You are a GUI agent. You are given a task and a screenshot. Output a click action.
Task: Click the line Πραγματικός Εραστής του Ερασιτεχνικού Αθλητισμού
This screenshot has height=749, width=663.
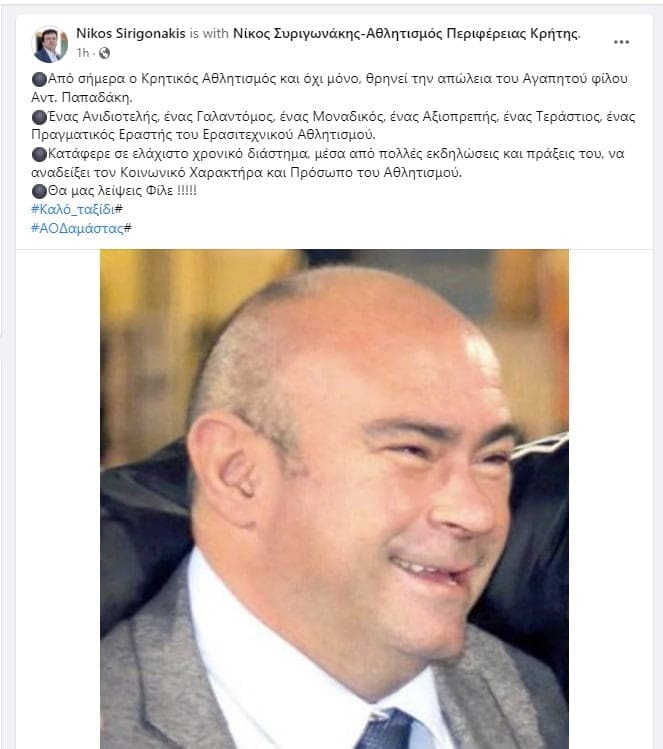pyautogui.click(x=203, y=135)
